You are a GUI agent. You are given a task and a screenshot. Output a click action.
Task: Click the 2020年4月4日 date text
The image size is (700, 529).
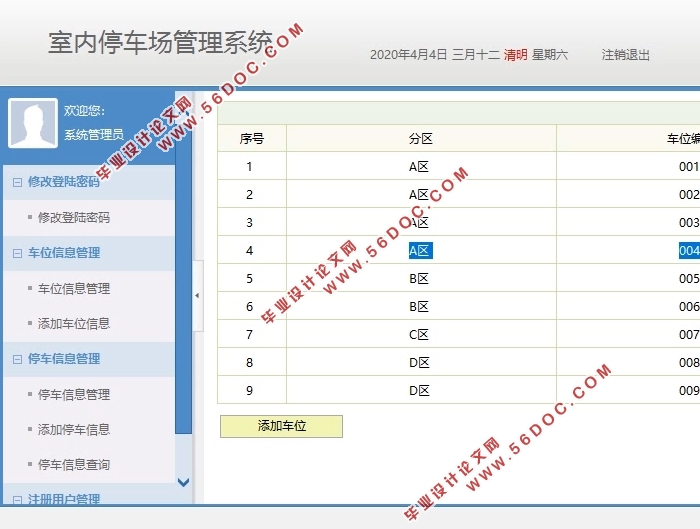click(x=408, y=55)
